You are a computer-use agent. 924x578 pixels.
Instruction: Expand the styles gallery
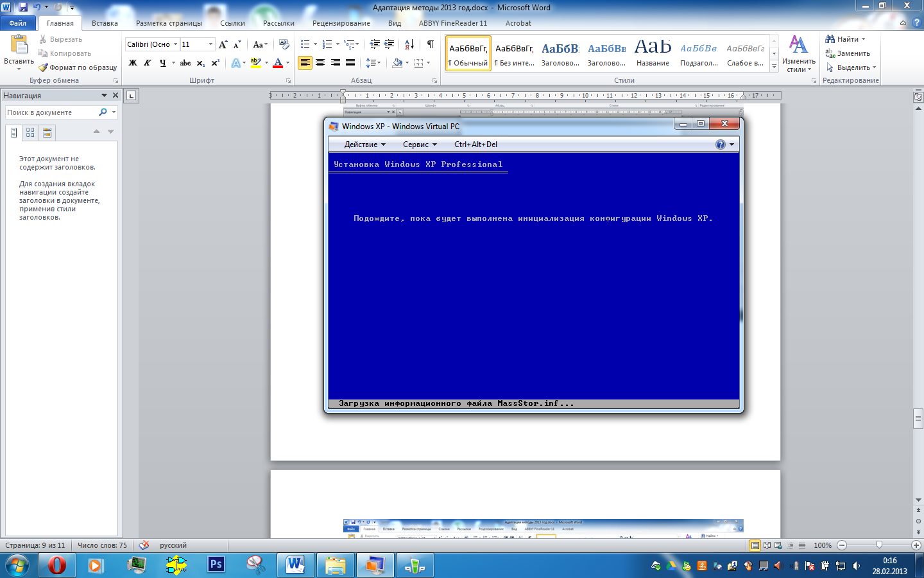pyautogui.click(x=774, y=67)
